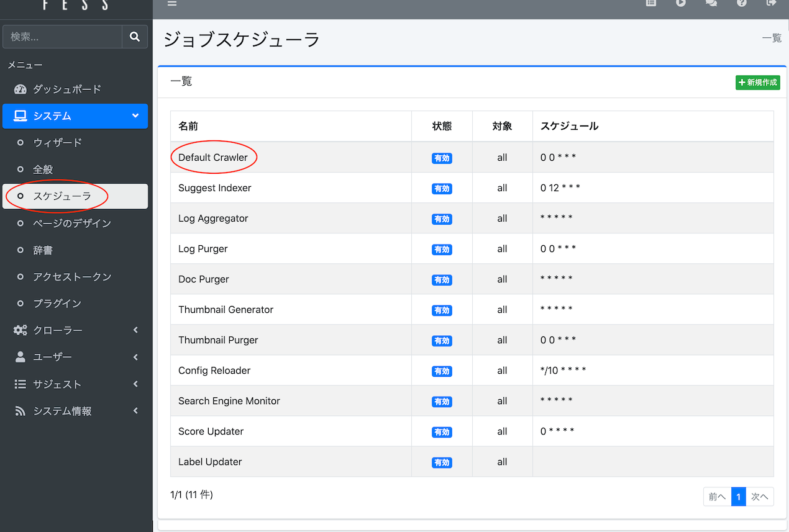The image size is (789, 532).
Task: Select ウィザード in the sidebar
Action: click(57, 143)
